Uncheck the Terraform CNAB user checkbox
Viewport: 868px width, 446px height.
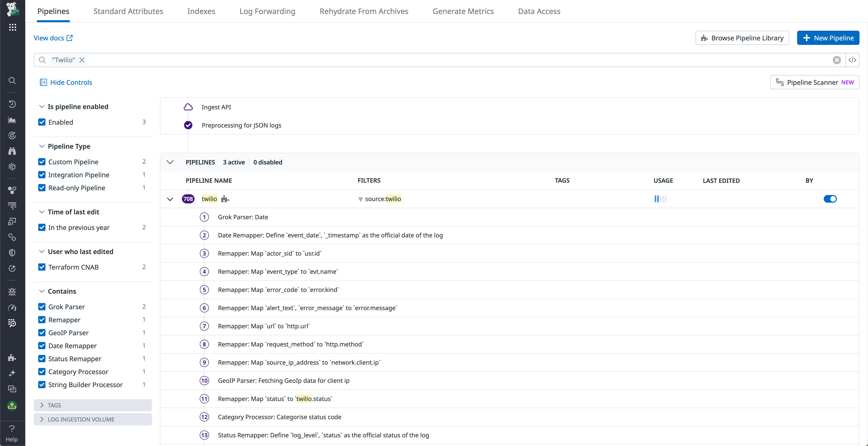(x=42, y=267)
